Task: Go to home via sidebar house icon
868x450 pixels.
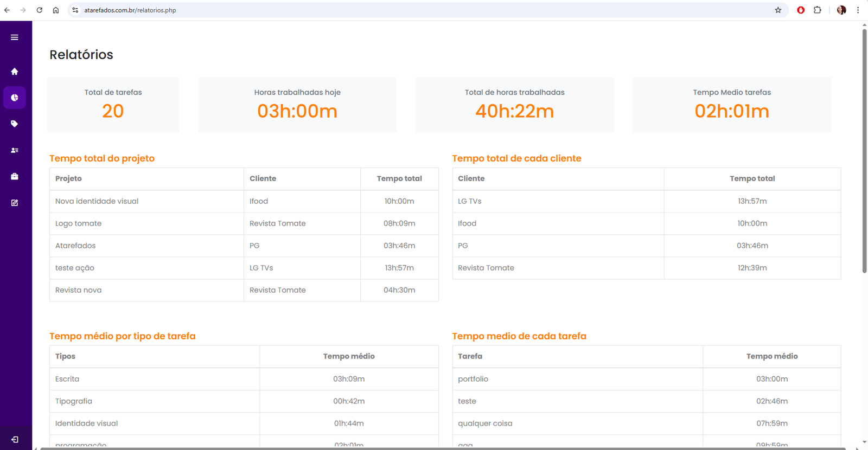Action: click(x=15, y=72)
